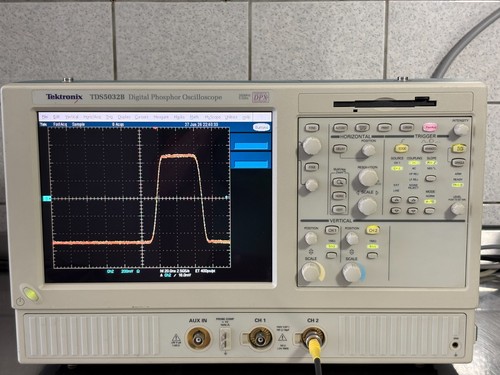Screen dimensions: 500x375
Task: Click the FastAcq status text
Action: (60, 124)
